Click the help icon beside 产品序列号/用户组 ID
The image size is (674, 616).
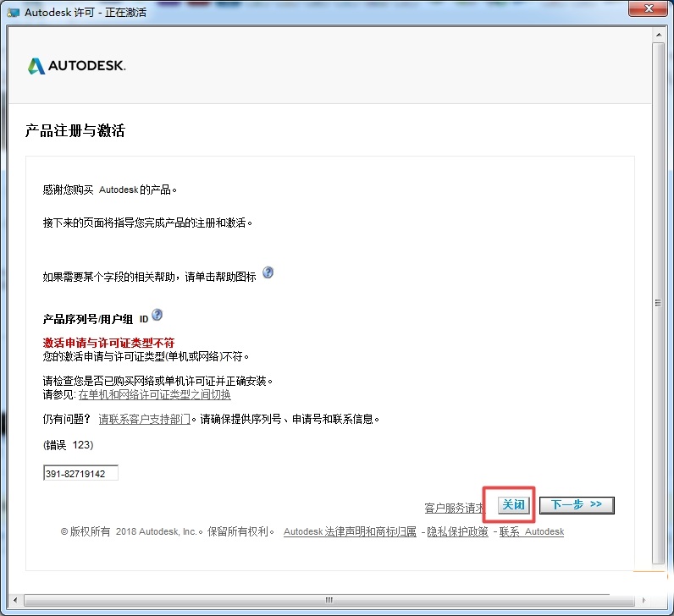157,315
